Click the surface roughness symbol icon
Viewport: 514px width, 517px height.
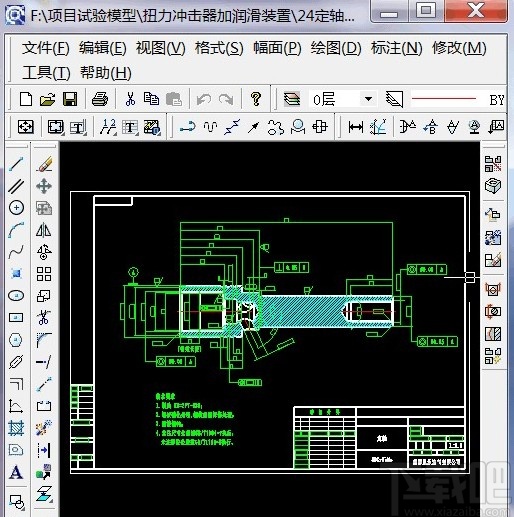click(x=452, y=127)
